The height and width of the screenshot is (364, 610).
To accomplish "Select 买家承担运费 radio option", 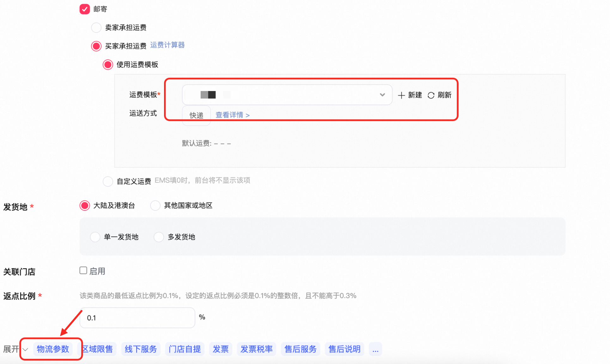I will [x=96, y=46].
